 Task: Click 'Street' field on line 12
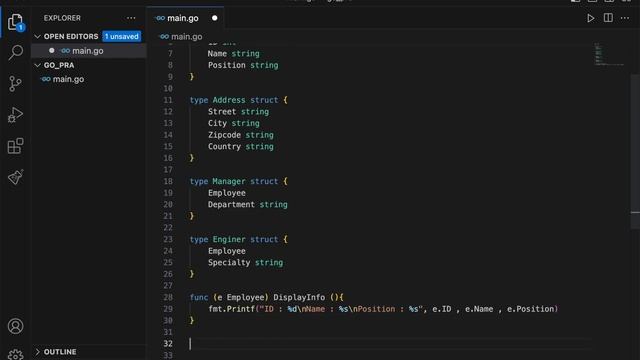222,111
